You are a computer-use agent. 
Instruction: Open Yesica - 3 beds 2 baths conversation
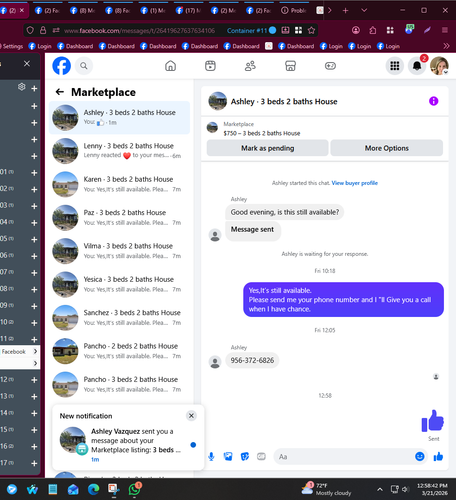tap(119, 284)
